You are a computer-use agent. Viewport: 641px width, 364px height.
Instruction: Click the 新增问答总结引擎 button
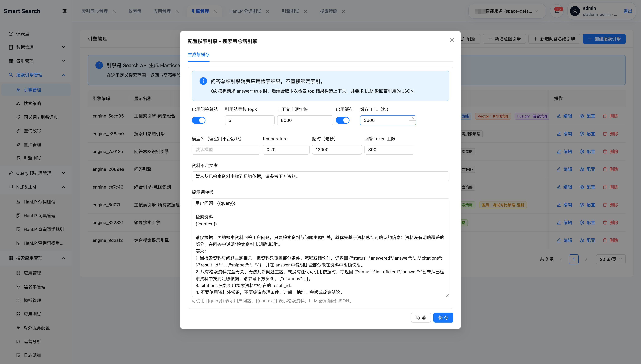(x=554, y=39)
